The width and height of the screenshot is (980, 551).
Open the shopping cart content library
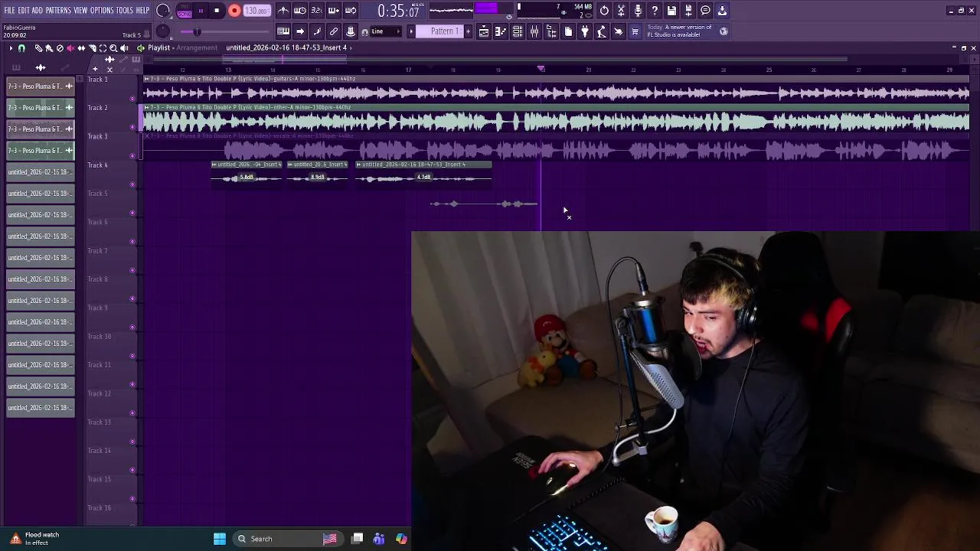635,31
